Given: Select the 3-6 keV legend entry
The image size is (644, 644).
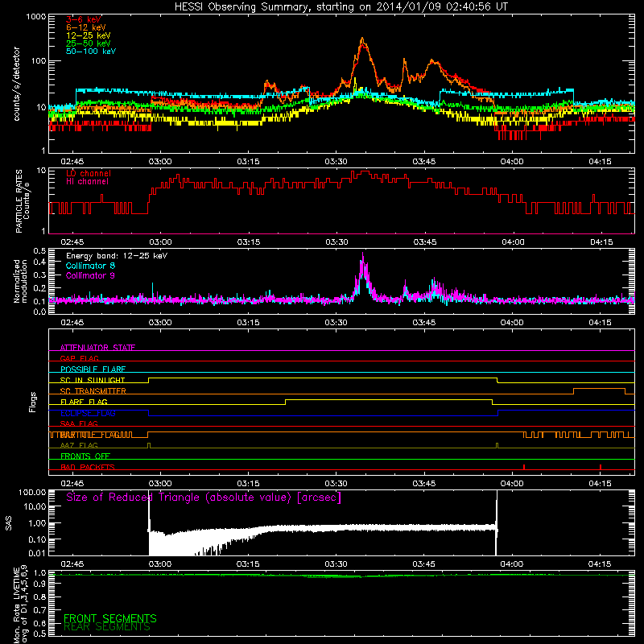Looking at the screenshot, I should [84, 19].
